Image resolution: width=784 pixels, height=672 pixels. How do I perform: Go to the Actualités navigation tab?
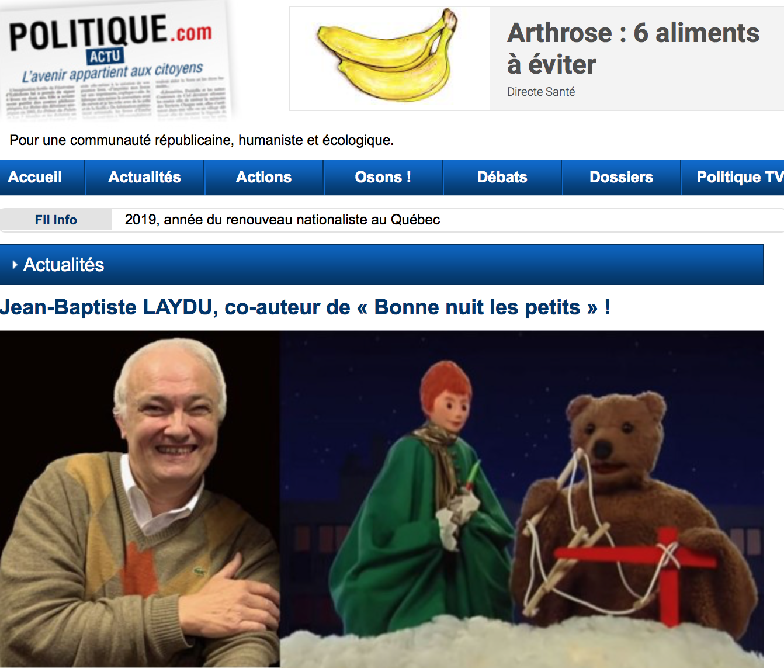[145, 177]
